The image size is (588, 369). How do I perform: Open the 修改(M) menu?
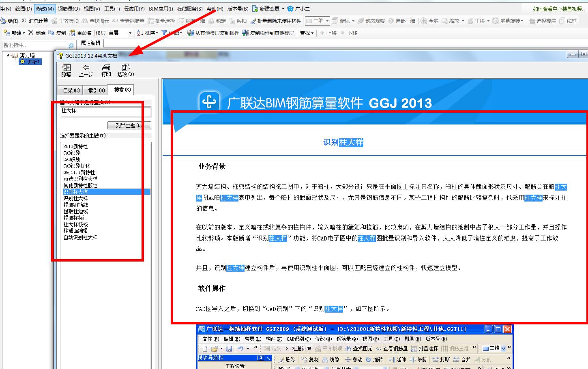[x=45, y=9]
